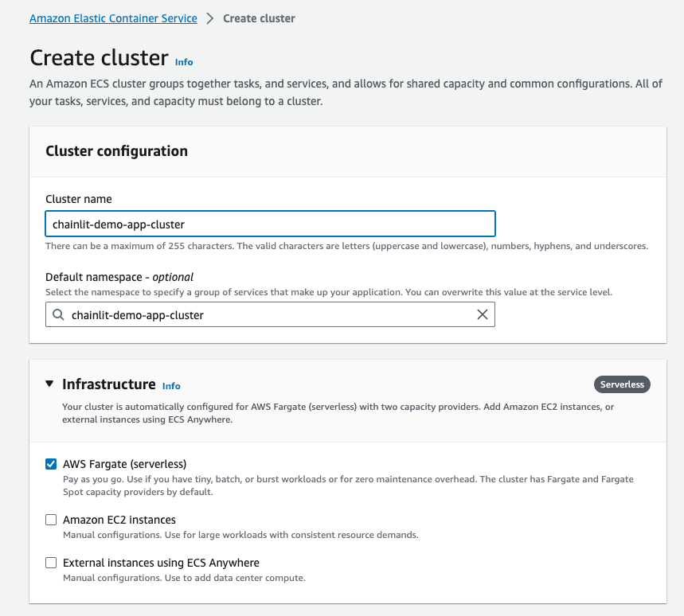The width and height of the screenshot is (684, 616).
Task: Open the Amazon Elastic Container Service breadcrumb link
Action: click(x=113, y=18)
